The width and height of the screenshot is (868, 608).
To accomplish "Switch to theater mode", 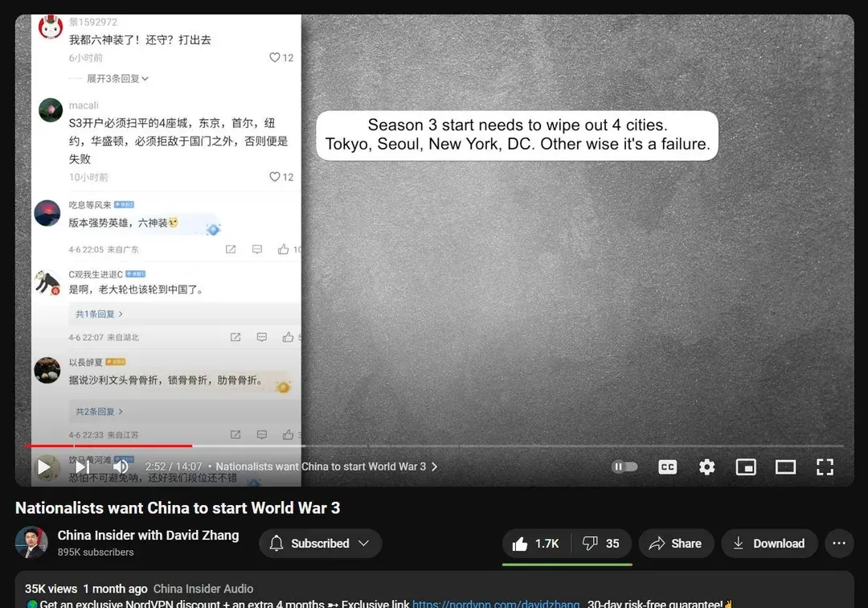I will click(785, 466).
